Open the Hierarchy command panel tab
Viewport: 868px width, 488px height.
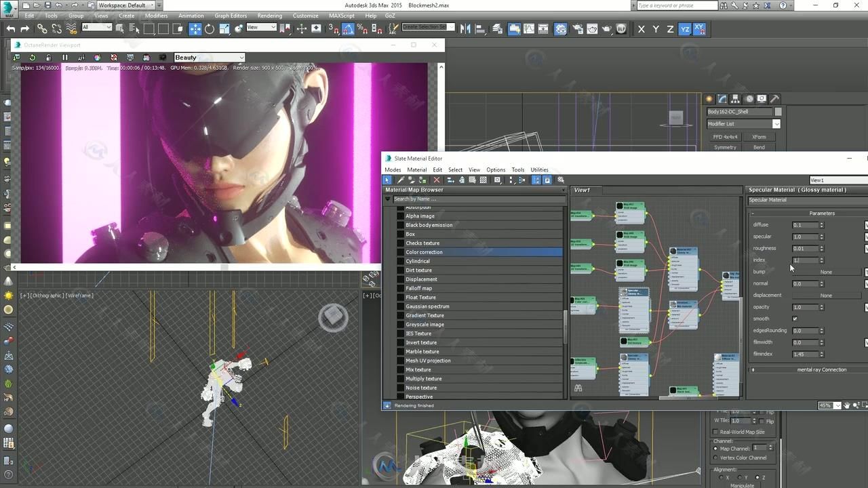tap(736, 99)
